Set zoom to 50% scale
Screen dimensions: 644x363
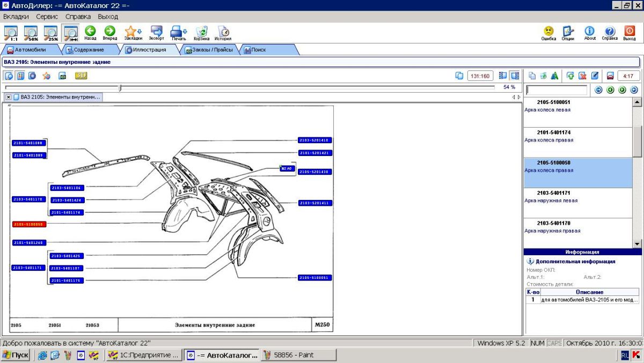tap(31, 33)
